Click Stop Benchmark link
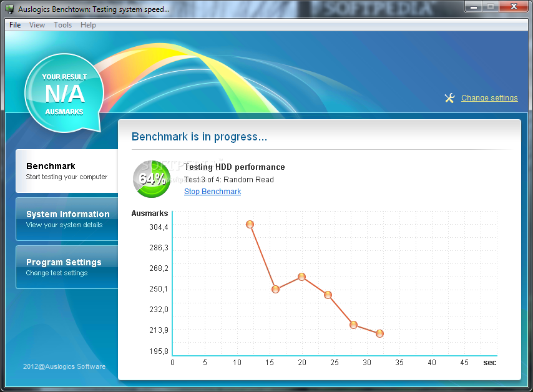This screenshot has height=392, width=533. pyautogui.click(x=212, y=192)
